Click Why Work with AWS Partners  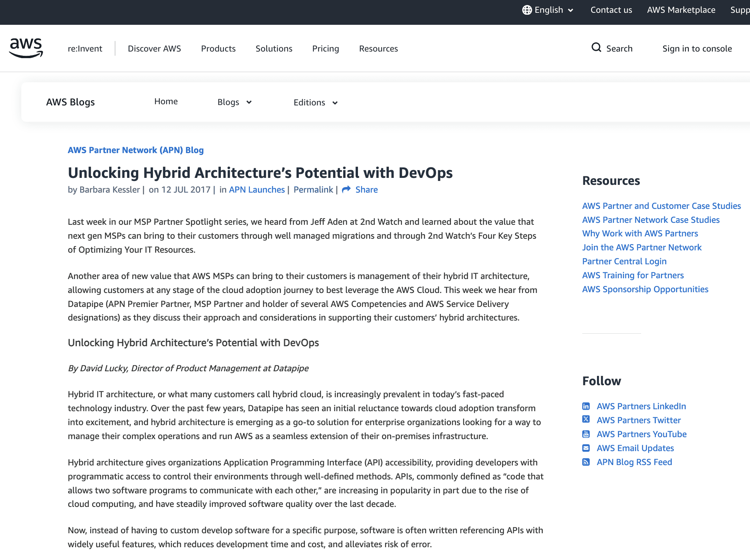tap(640, 233)
